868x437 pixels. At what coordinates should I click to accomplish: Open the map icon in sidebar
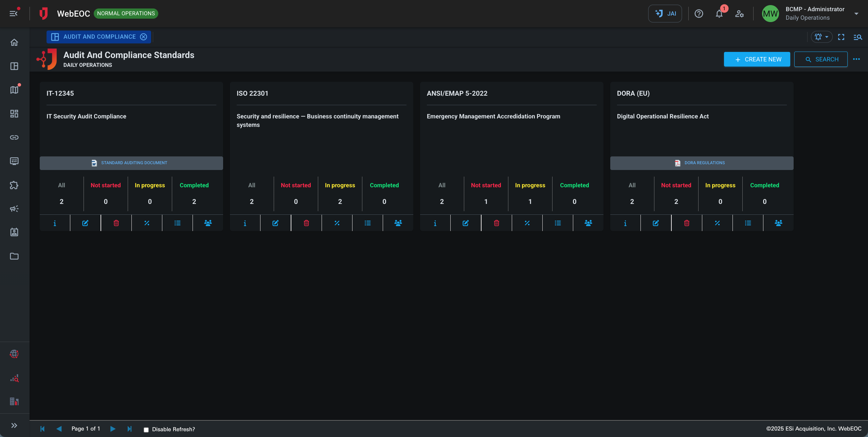point(14,90)
